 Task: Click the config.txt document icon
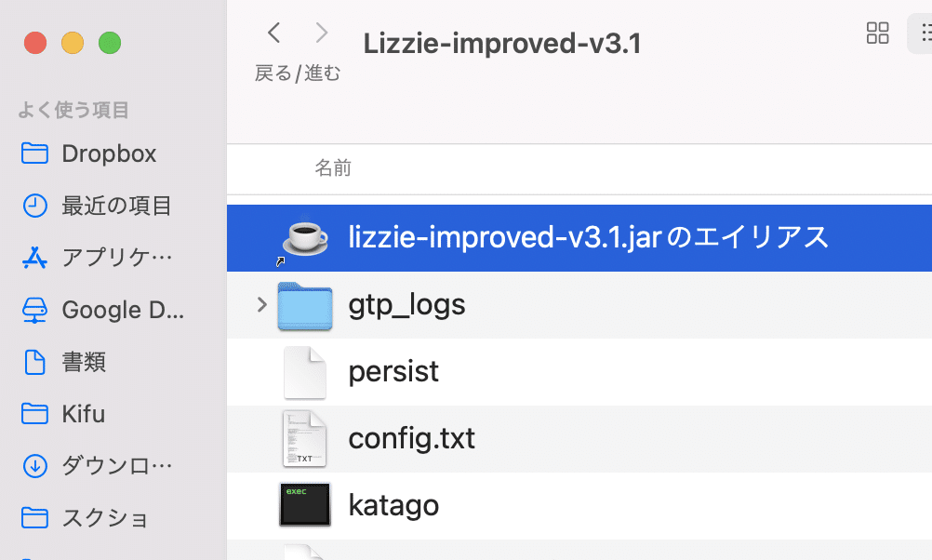coord(304,438)
